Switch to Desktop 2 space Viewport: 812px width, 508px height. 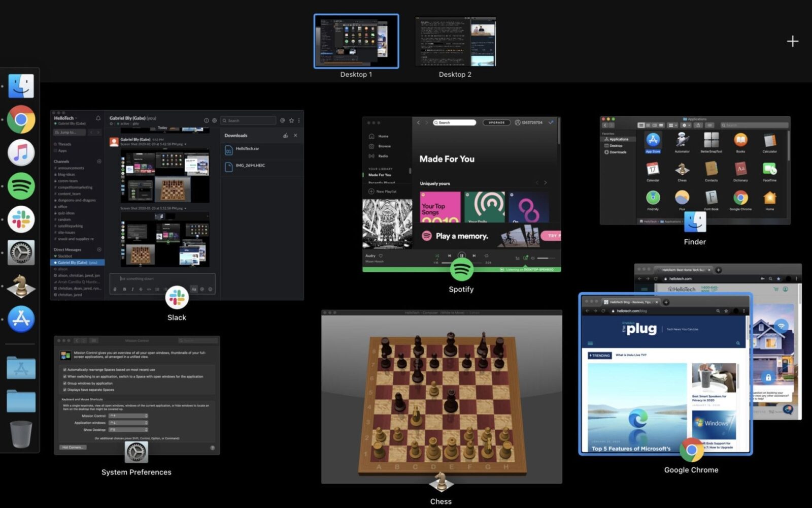point(455,42)
